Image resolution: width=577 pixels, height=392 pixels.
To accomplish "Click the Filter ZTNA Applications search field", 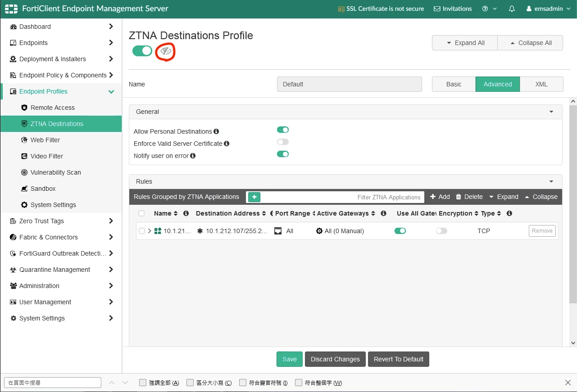I will 343,197.
